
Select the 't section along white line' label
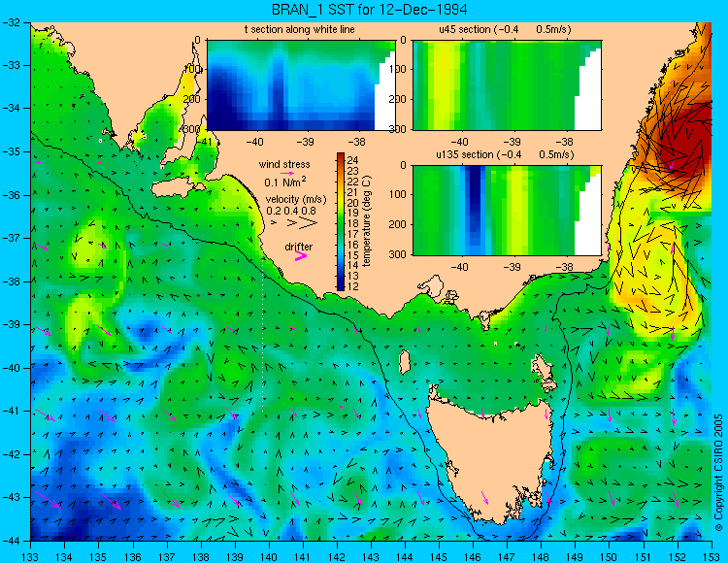(x=300, y=29)
